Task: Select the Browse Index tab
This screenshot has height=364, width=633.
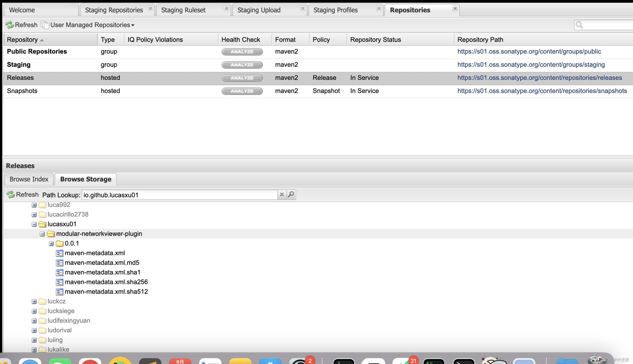Action: [29, 179]
